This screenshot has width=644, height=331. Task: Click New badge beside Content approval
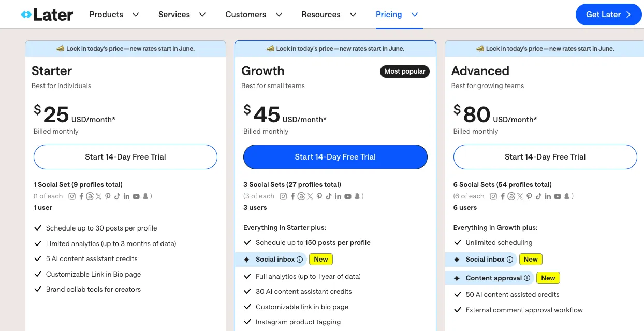548,278
